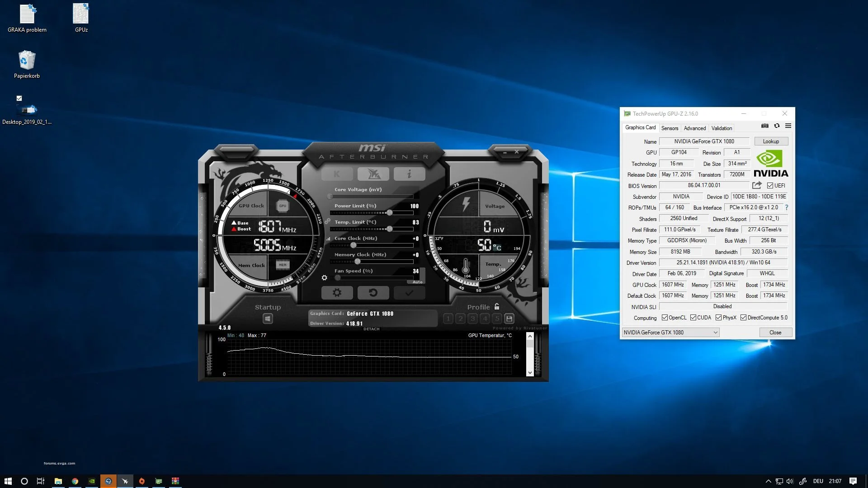Select profile slot 1
Screen dimensions: 868x488
(x=448, y=319)
